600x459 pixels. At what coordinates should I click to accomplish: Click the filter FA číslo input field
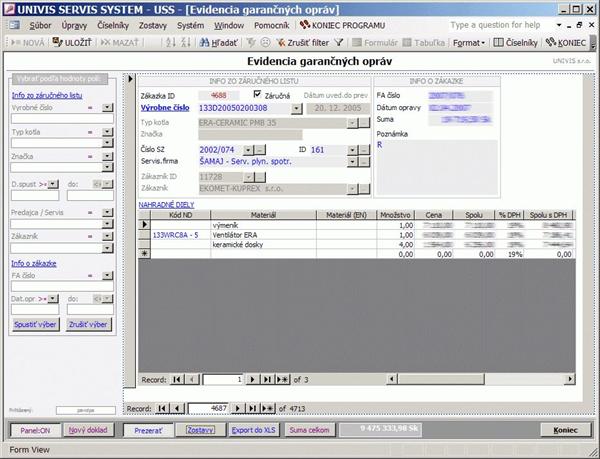62,286
